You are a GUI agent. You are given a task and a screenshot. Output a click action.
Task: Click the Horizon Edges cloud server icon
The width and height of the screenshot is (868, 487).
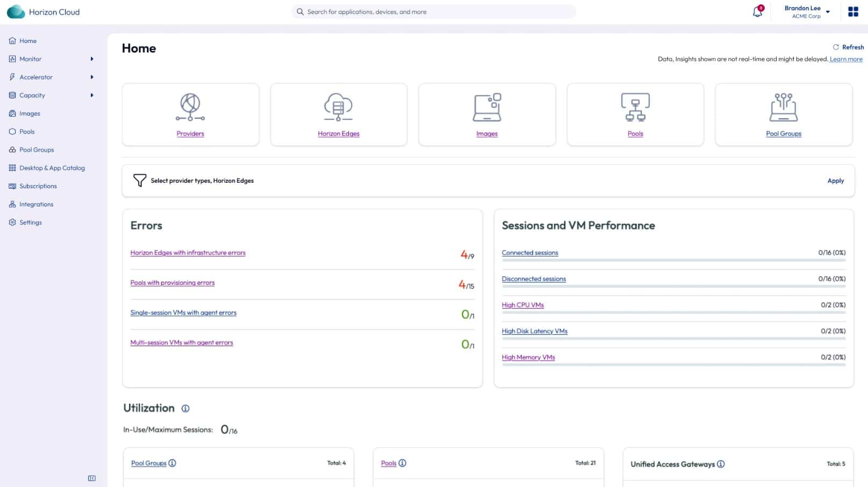point(338,107)
